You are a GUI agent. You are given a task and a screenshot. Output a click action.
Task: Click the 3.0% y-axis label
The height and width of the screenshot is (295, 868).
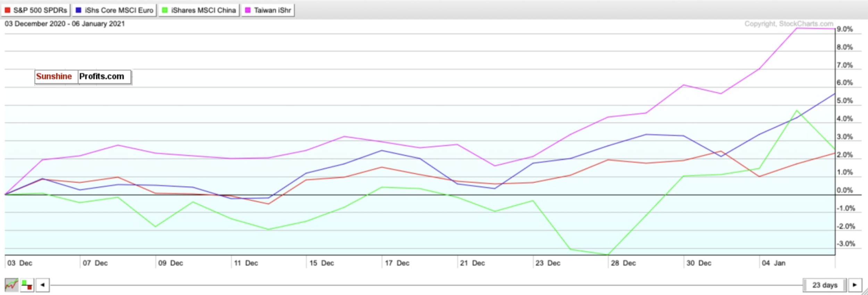click(845, 137)
